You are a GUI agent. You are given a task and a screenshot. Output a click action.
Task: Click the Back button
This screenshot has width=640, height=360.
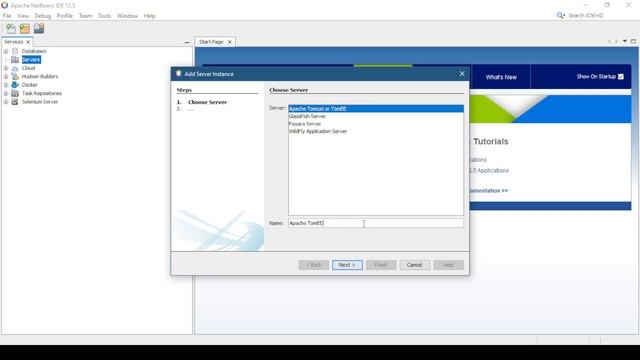tap(313, 265)
